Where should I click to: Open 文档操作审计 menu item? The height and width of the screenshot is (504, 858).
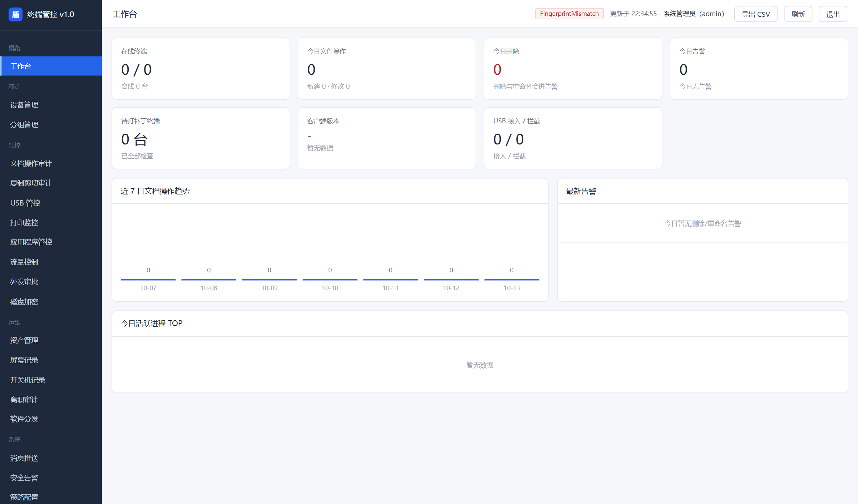[x=51, y=163]
